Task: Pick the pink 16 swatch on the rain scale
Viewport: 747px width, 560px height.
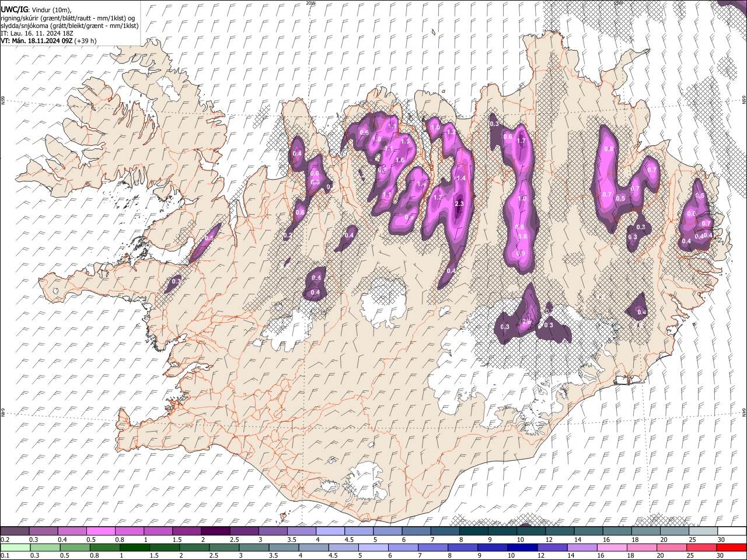Action: click(612, 548)
